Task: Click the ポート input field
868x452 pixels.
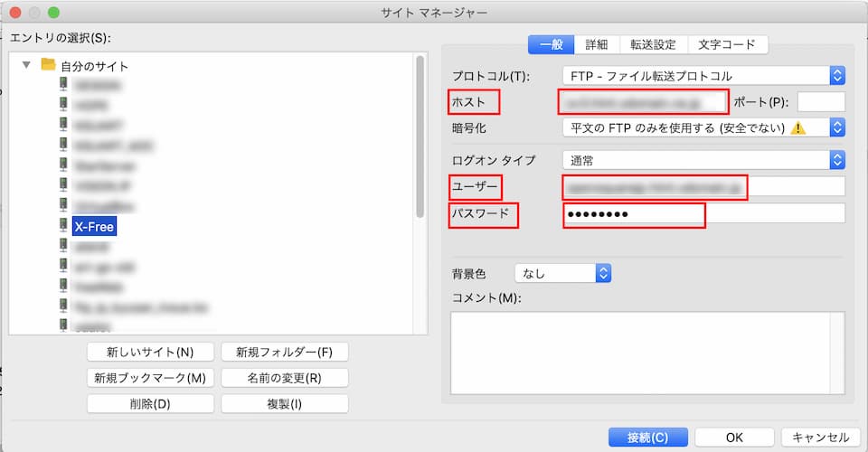Action: pyautogui.click(x=821, y=102)
